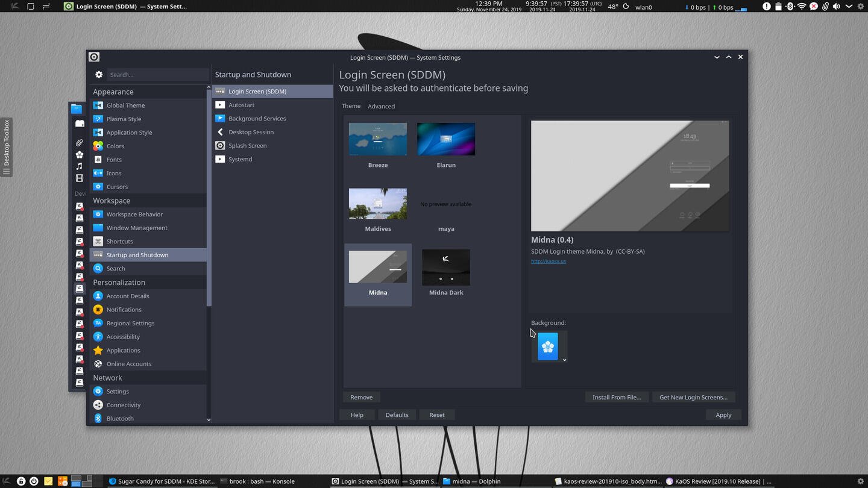Switch to the Theme tab
The width and height of the screenshot is (868, 488).
(x=351, y=106)
